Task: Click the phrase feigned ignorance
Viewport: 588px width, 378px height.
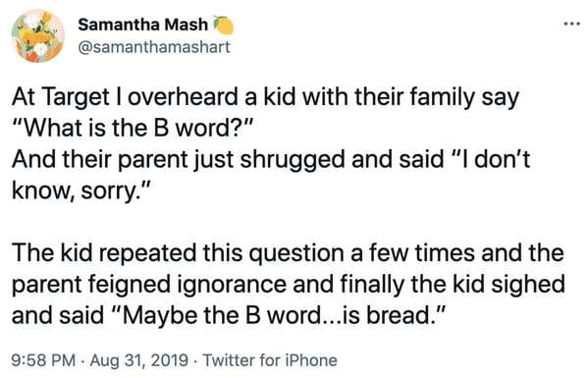Action: pos(187,286)
